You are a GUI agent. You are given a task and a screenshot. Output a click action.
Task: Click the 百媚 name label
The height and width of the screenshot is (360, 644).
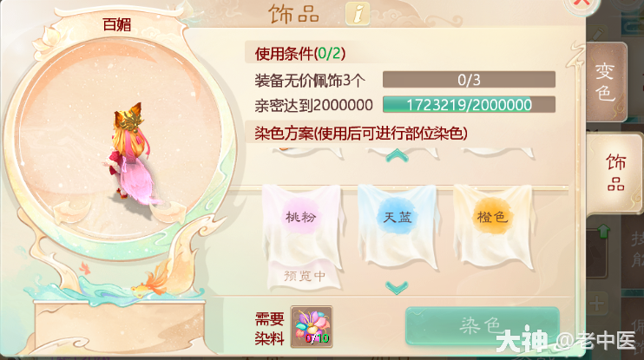click(x=117, y=24)
